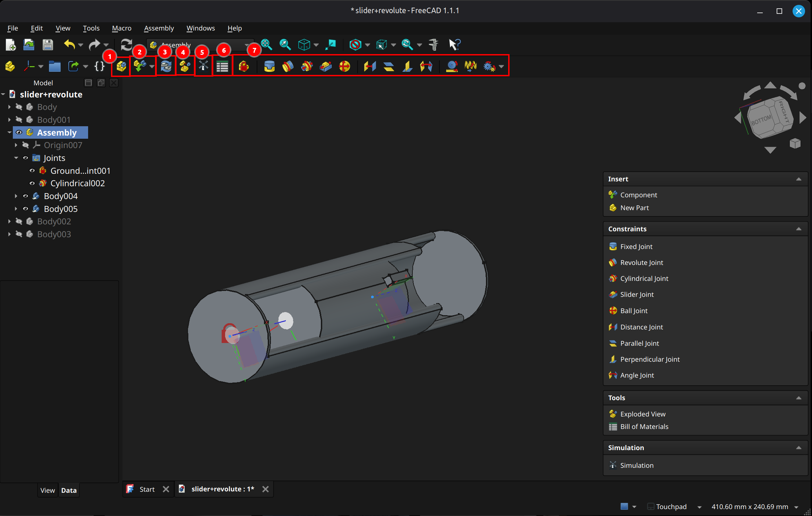Click the Perpendicular Joint toolbar icon

(x=408, y=66)
